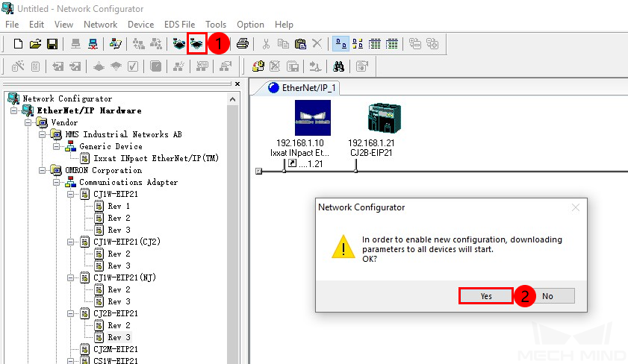Image resolution: width=628 pixels, height=364 pixels.
Task: Click the Network Configurator tree root icon
Action: click(13, 98)
